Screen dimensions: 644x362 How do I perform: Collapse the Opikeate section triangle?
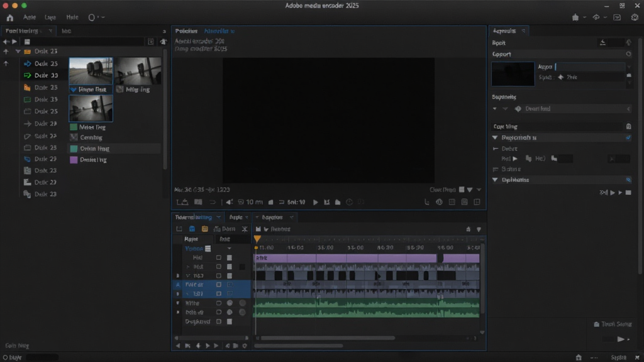[495, 180]
